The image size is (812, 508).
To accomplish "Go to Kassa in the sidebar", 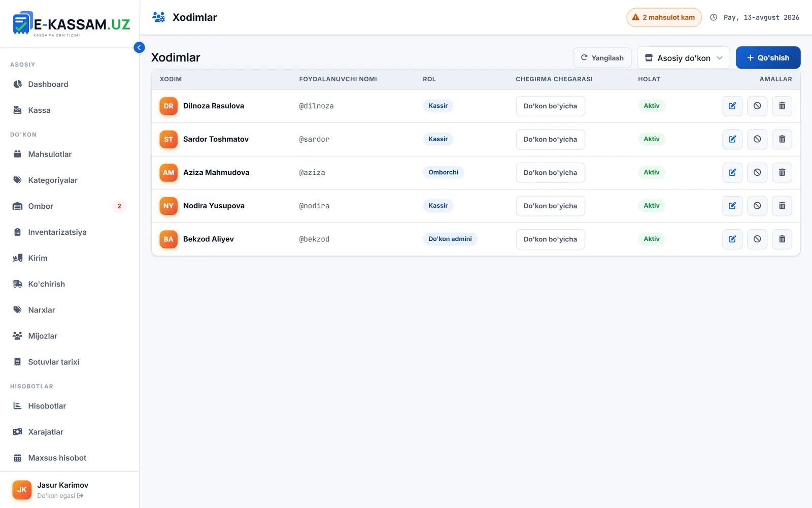I will [70, 110].
